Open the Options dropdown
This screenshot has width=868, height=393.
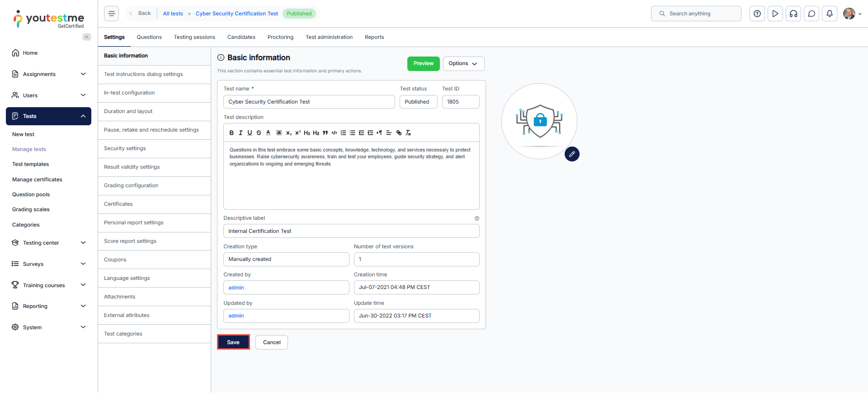pyautogui.click(x=463, y=64)
